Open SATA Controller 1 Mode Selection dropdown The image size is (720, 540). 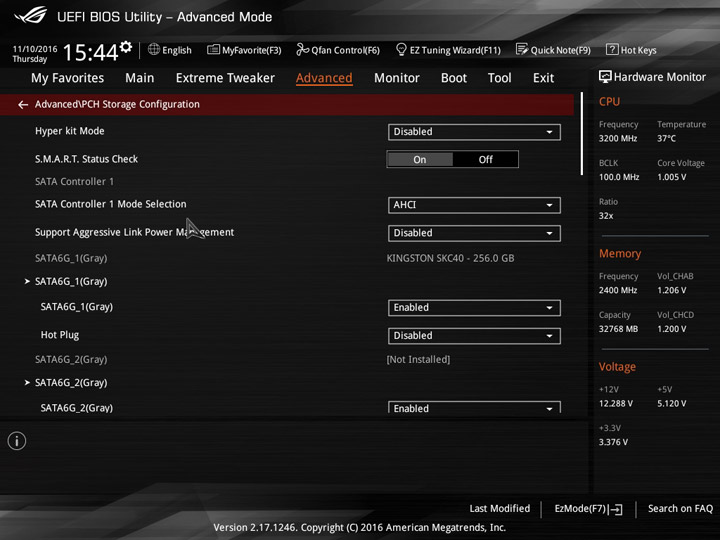coord(474,205)
